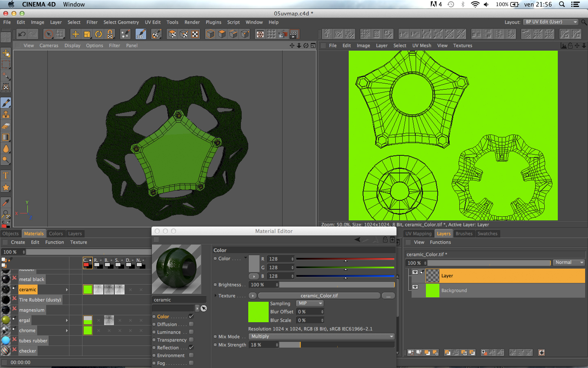588x368 pixels.
Task: Select the Eraser tool
Action: coord(6,126)
